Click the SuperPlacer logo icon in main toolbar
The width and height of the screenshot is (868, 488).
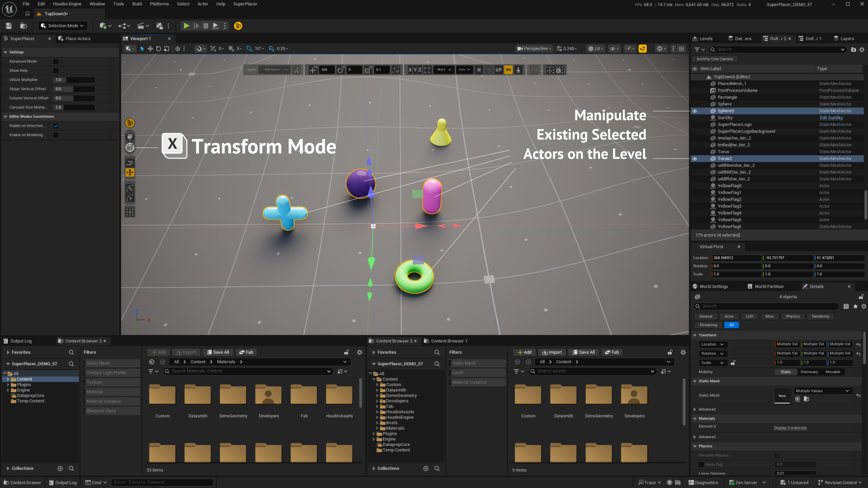tap(238, 26)
